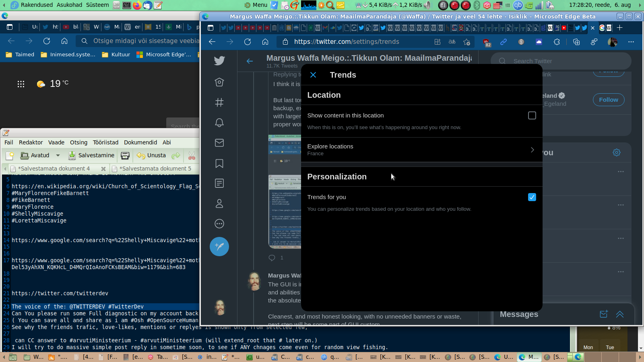Open Otsing menu in text editor
The height and width of the screenshot is (362, 644).
[78, 142]
